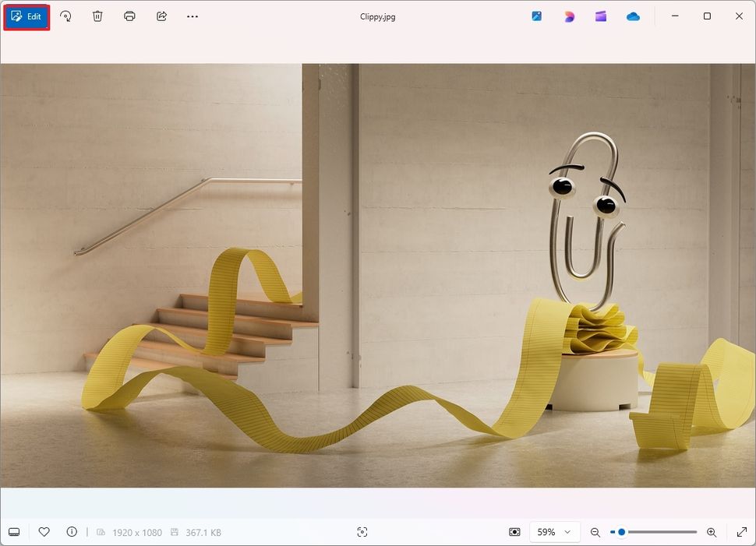This screenshot has width=756, height=546.
Task: Share the image
Action: (161, 16)
